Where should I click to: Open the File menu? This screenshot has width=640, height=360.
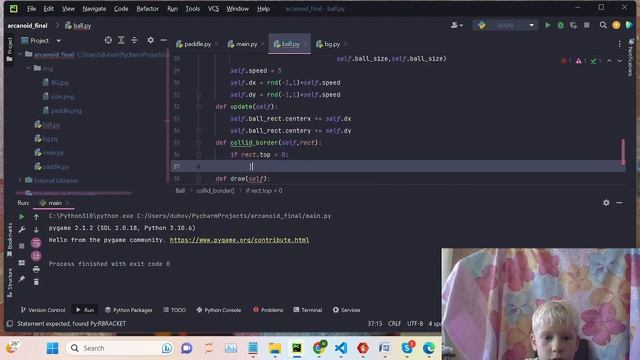click(31, 9)
